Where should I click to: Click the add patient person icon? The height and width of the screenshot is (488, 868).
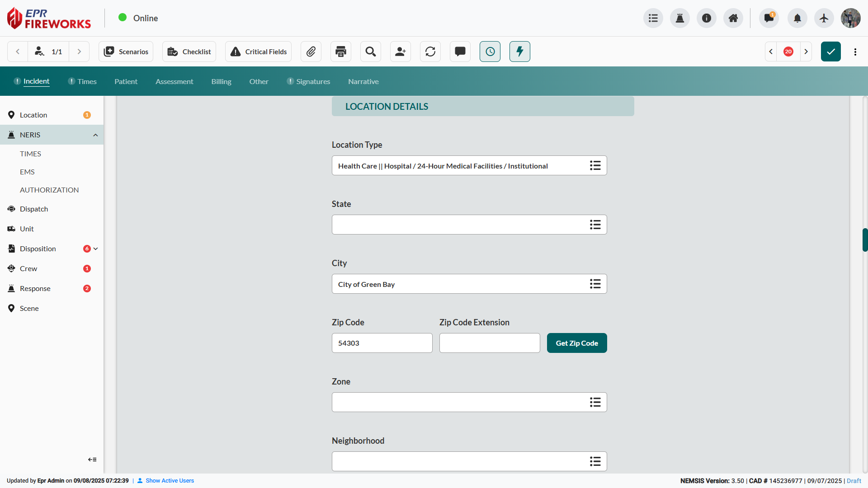[x=401, y=52]
